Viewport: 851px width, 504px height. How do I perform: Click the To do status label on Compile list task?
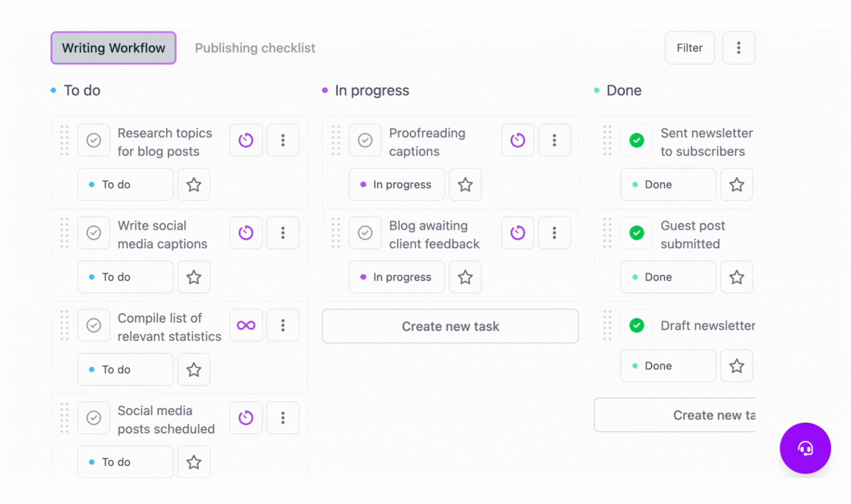(125, 369)
